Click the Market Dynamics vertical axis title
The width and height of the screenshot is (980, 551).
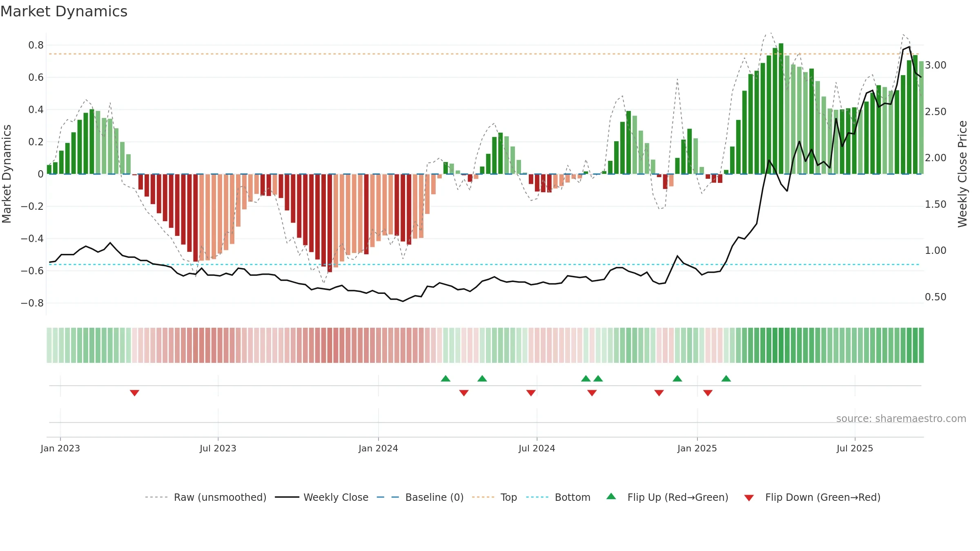click(7, 174)
